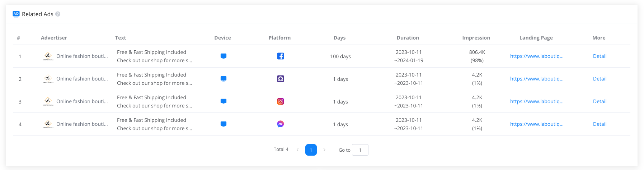Open Detail link for row 2
The height and width of the screenshot is (170, 644).
tap(600, 79)
